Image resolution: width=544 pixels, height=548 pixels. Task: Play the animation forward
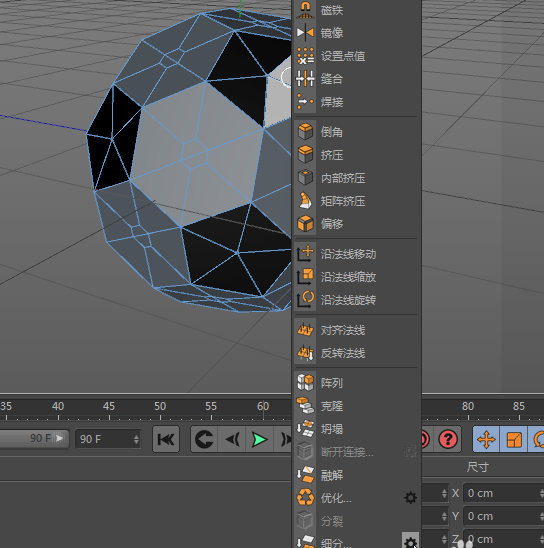pos(260,439)
